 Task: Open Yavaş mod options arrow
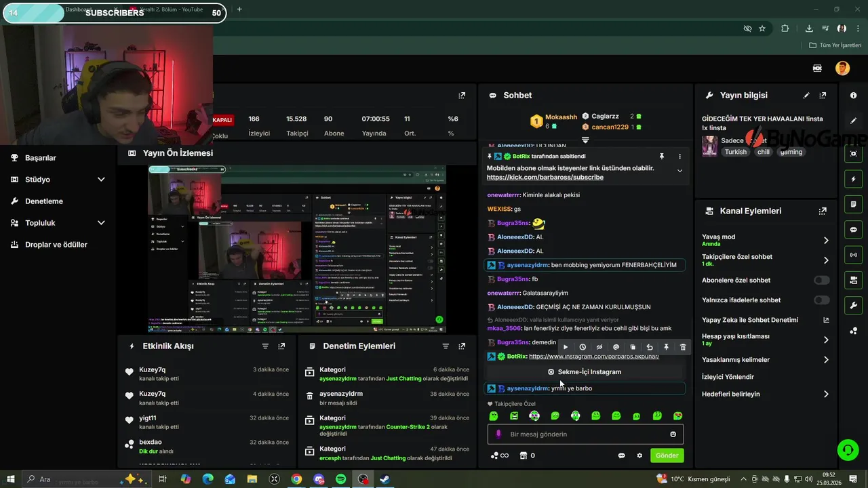[826, 241]
